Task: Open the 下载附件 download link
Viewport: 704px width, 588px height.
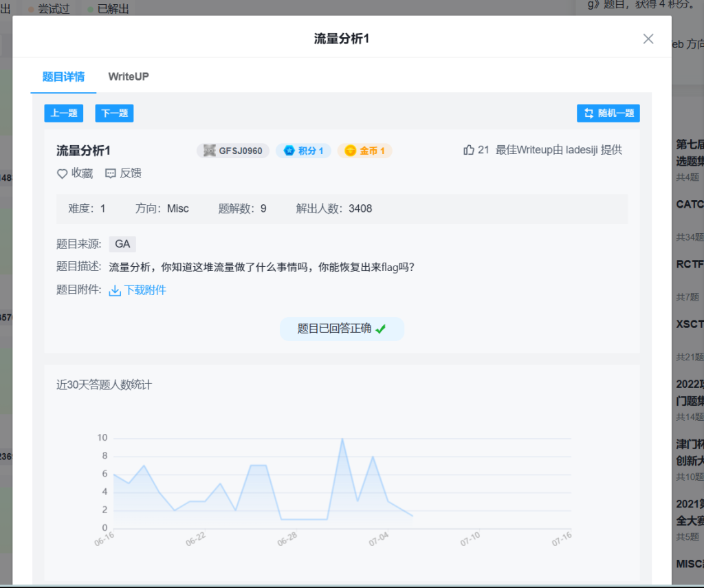Action: coord(145,290)
